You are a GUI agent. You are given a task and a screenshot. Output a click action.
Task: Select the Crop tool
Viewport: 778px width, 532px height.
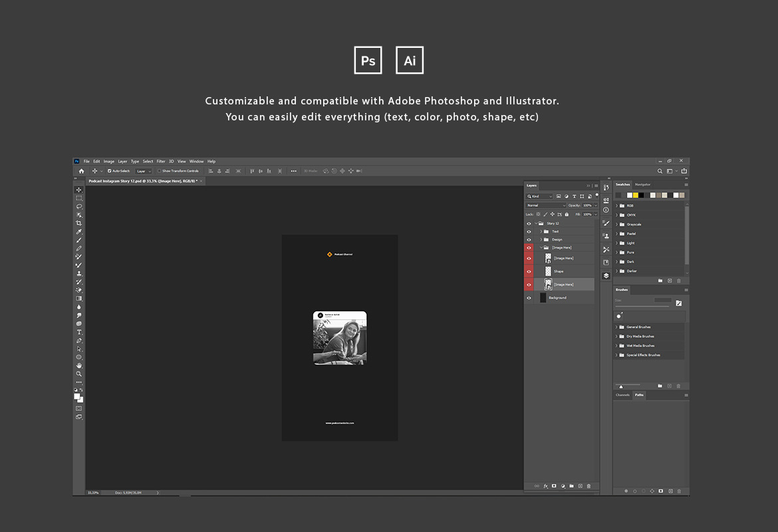(79, 223)
